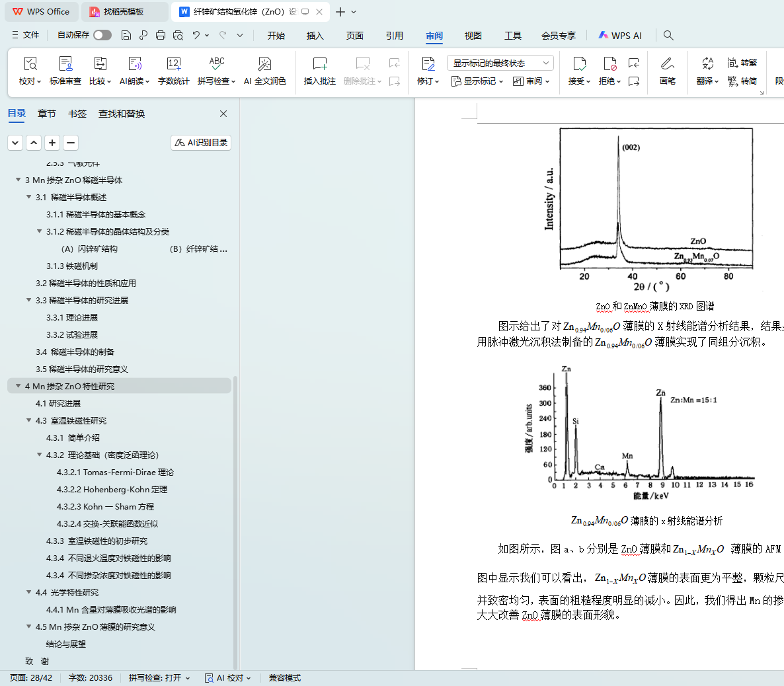Open 显示标记的最终状态 dropdown

point(500,63)
